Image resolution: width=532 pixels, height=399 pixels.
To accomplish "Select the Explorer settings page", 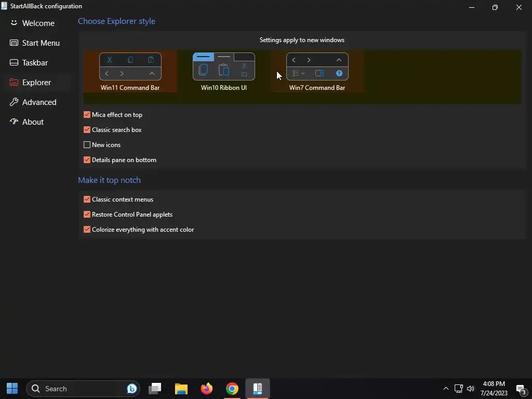I will [x=38, y=82].
